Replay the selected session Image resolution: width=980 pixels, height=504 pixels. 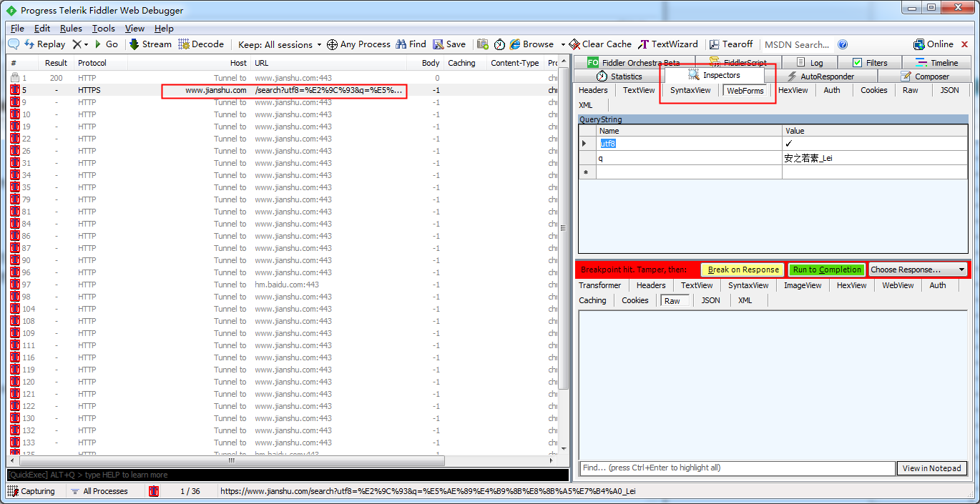coord(44,44)
